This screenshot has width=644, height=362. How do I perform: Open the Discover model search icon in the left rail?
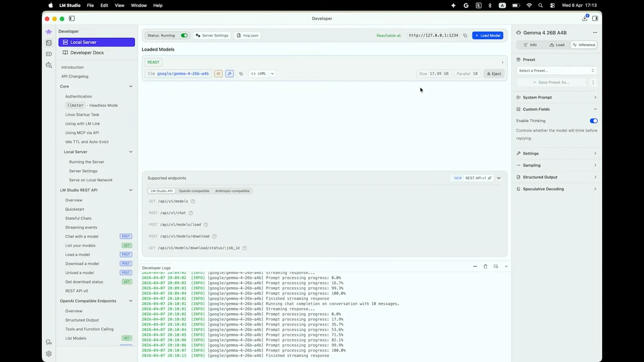(x=49, y=65)
